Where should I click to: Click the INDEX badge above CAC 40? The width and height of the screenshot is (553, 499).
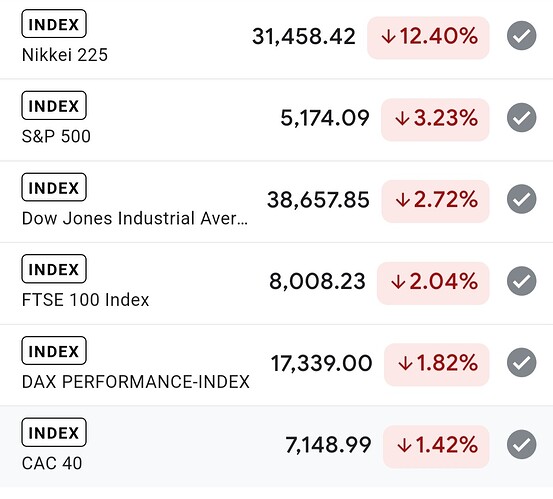pyautogui.click(x=54, y=432)
